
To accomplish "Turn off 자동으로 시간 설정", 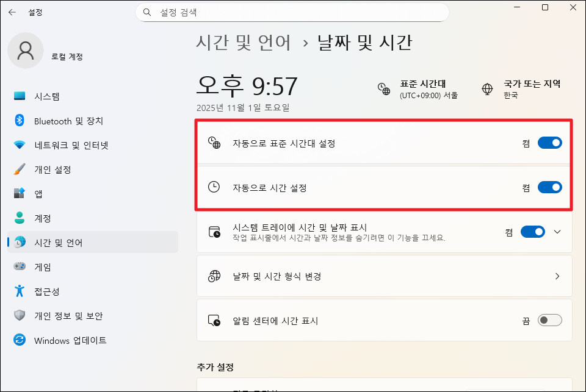I will click(550, 187).
